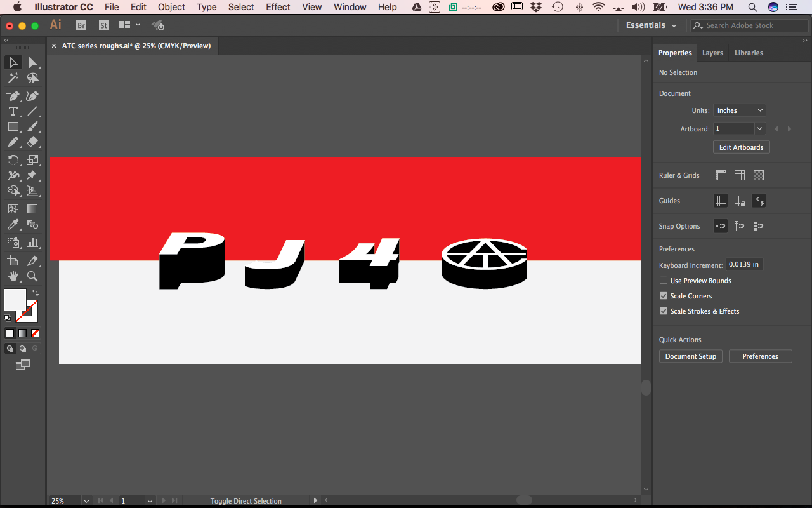Viewport: 812px width, 508px height.
Task: Open the artboard navigation dropdown in status bar
Action: pos(150,501)
